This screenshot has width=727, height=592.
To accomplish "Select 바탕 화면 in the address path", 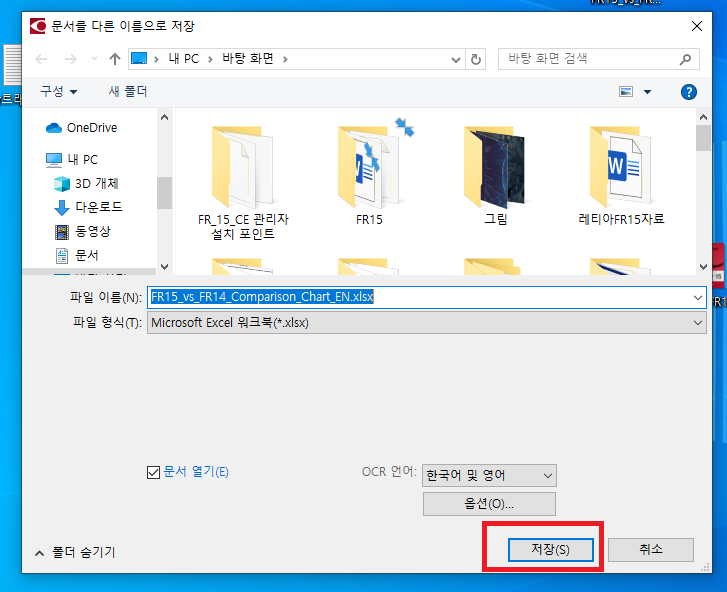I will 248,58.
